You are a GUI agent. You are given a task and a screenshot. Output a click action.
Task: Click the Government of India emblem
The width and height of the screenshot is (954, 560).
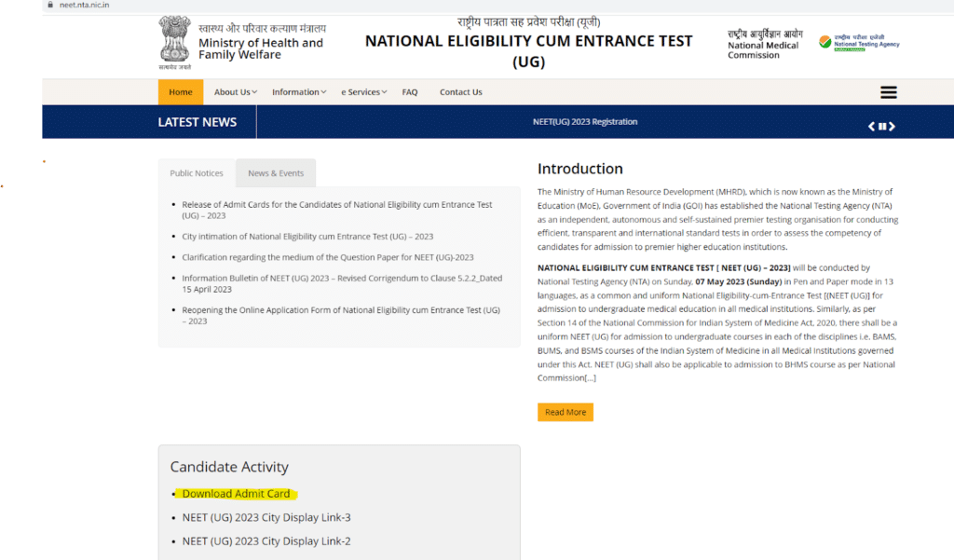click(x=174, y=42)
